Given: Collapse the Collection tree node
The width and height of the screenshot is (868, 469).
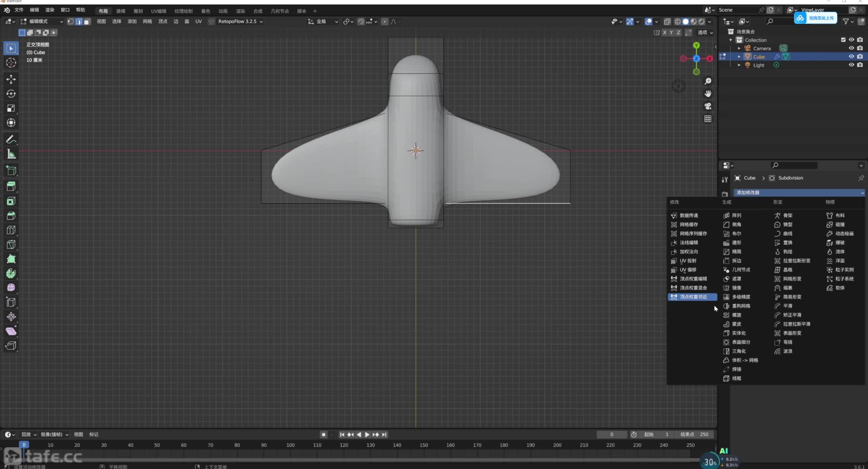Looking at the screenshot, I should pyautogui.click(x=731, y=40).
